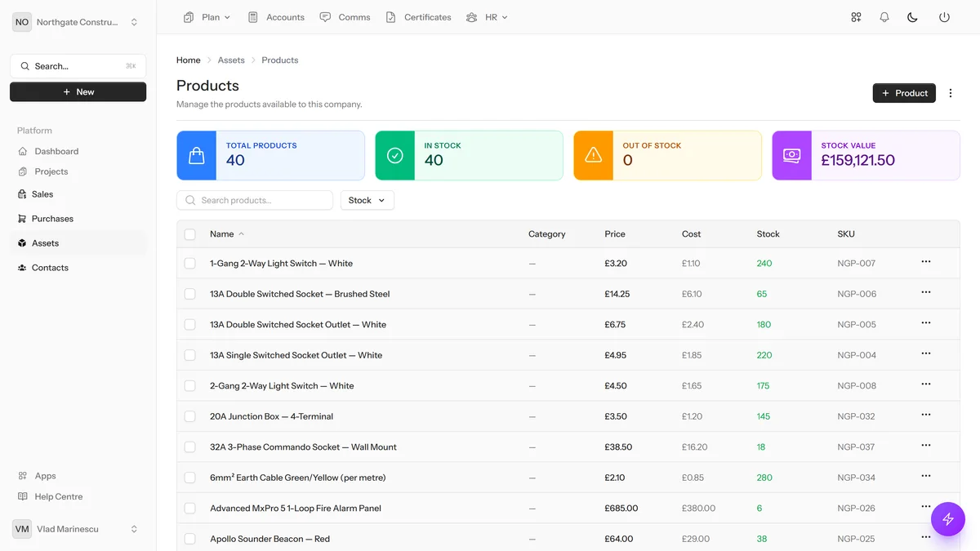Open row actions for 13A Double Switched Socket Outlet

coord(926,323)
